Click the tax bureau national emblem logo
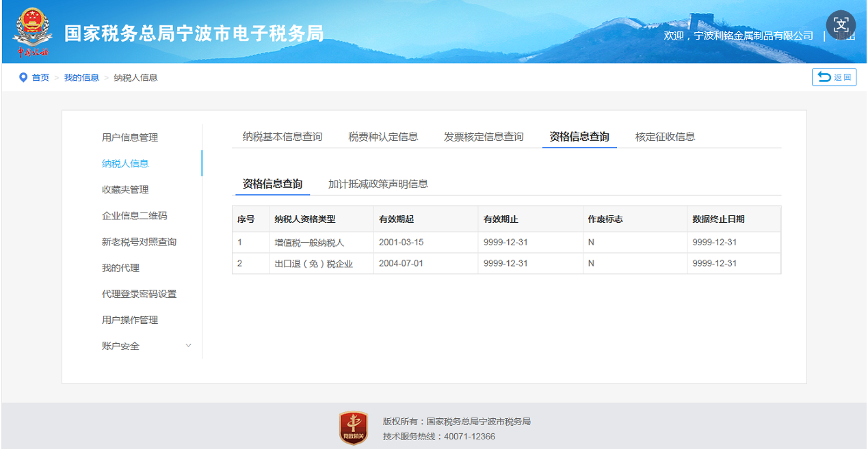The width and height of the screenshot is (868, 449). click(31, 31)
